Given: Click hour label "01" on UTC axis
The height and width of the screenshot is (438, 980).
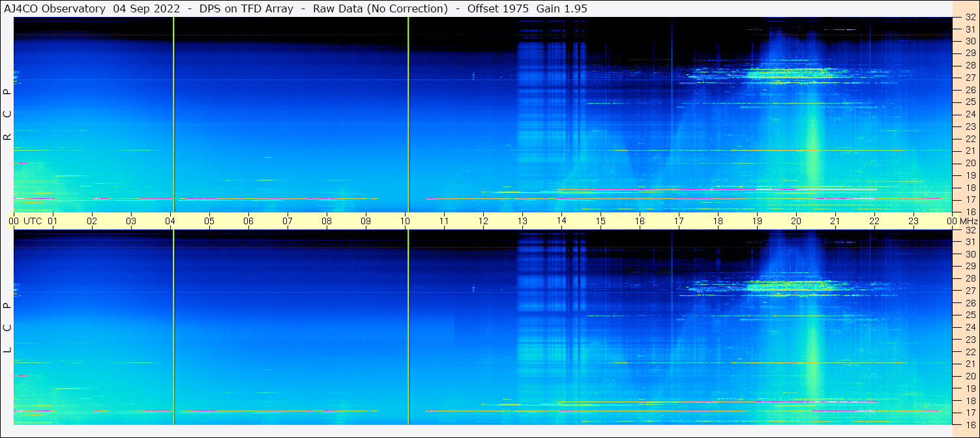Looking at the screenshot, I should (53, 221).
